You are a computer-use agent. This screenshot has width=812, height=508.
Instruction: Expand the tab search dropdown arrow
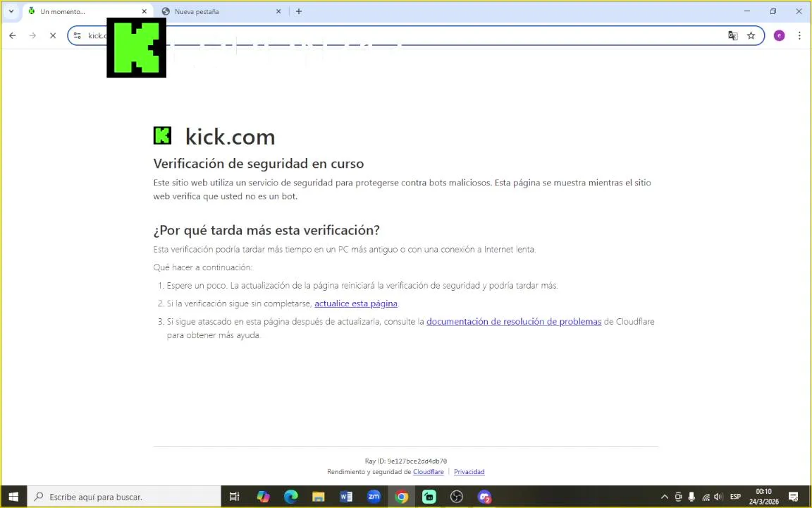11,11
